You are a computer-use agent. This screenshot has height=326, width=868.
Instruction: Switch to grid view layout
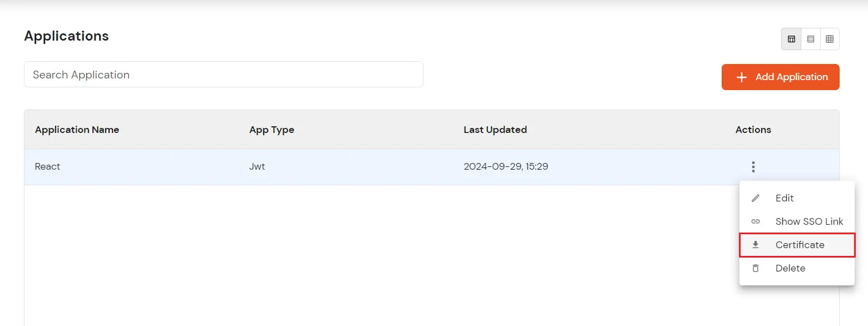tap(830, 39)
